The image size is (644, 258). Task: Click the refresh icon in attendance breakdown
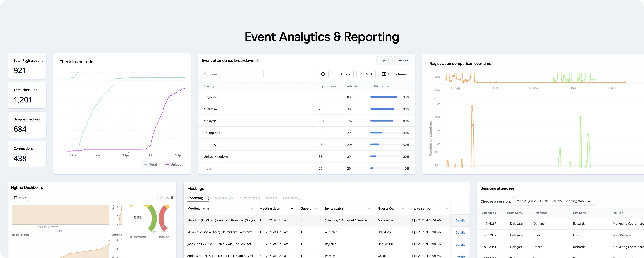tap(323, 74)
